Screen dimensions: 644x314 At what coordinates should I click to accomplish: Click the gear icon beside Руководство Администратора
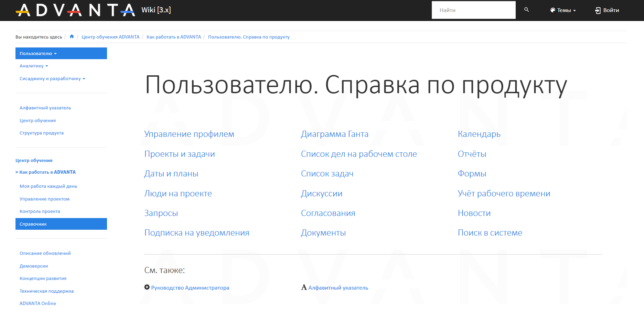coord(147,287)
